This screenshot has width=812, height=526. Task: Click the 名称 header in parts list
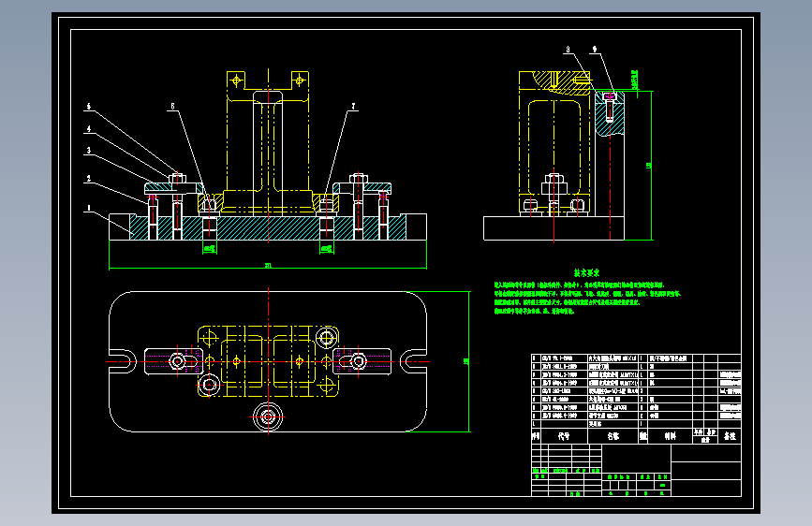pos(613,436)
